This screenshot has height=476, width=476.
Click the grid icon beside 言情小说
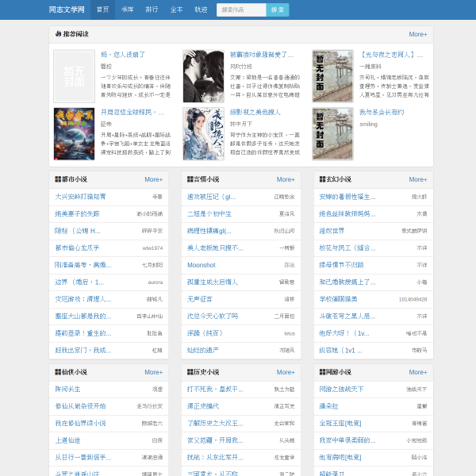coord(190,179)
